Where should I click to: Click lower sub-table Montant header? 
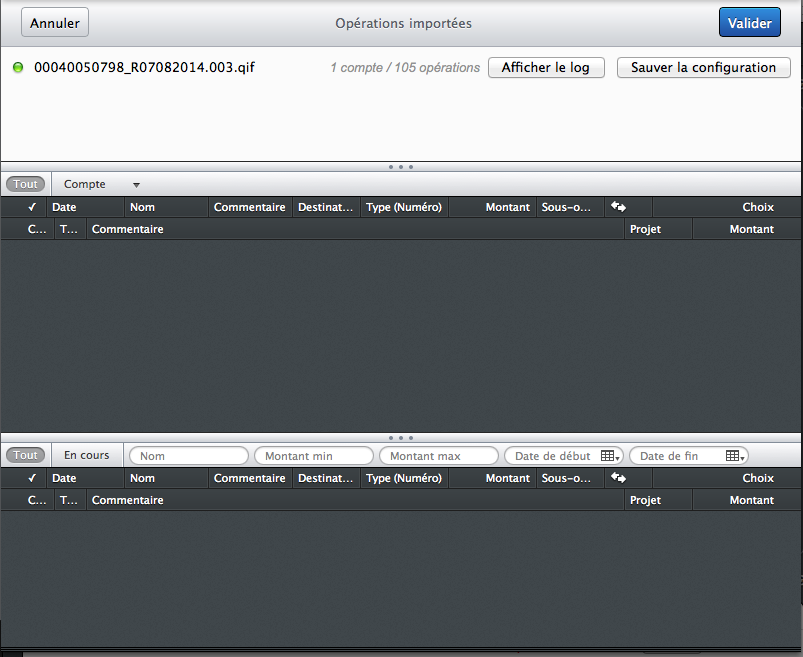[747, 500]
